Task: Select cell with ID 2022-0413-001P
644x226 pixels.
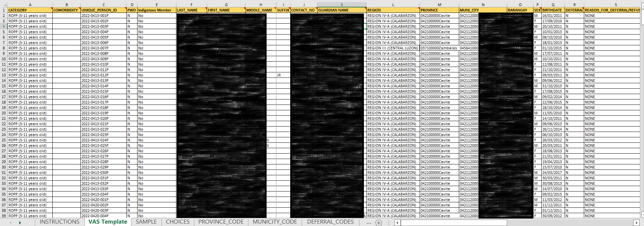Action: (x=104, y=16)
